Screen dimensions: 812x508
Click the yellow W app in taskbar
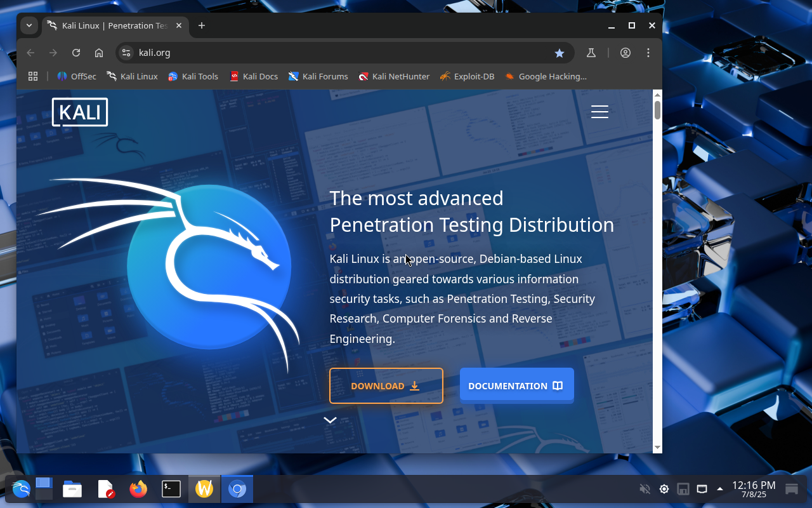point(204,489)
